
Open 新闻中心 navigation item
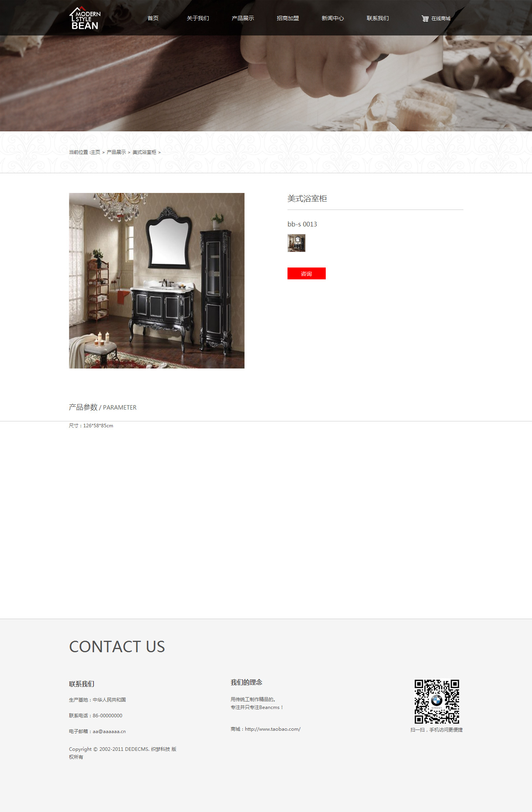pyautogui.click(x=333, y=18)
